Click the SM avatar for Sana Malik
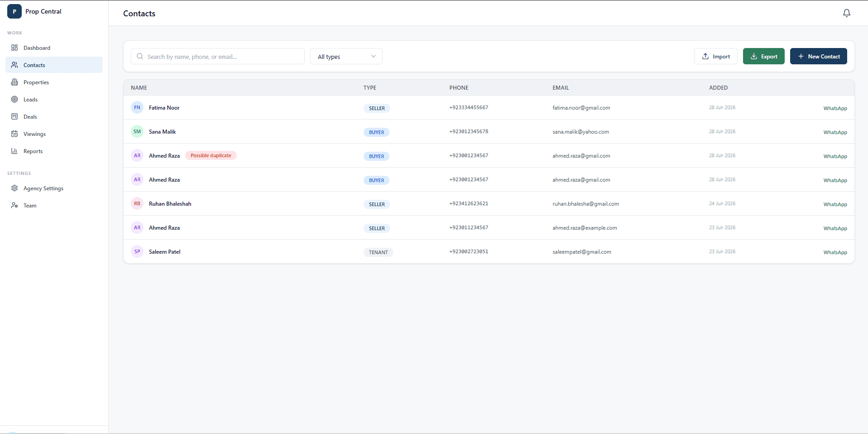 (x=137, y=131)
